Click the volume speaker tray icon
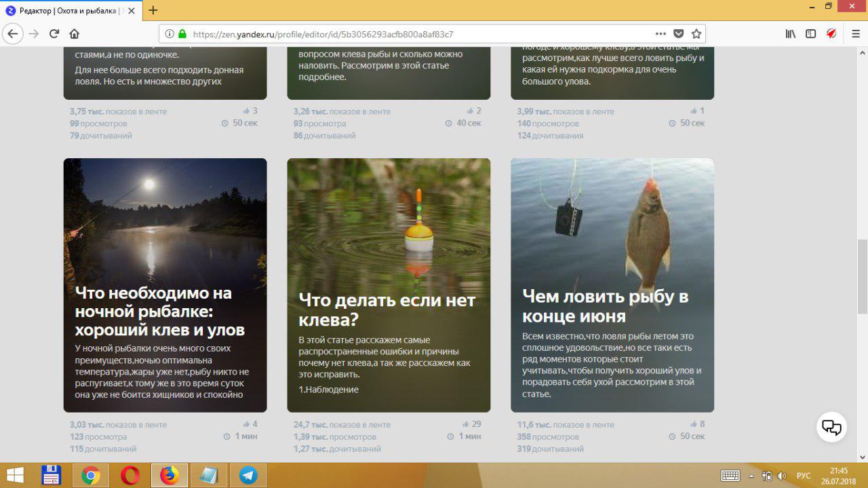 click(x=782, y=476)
